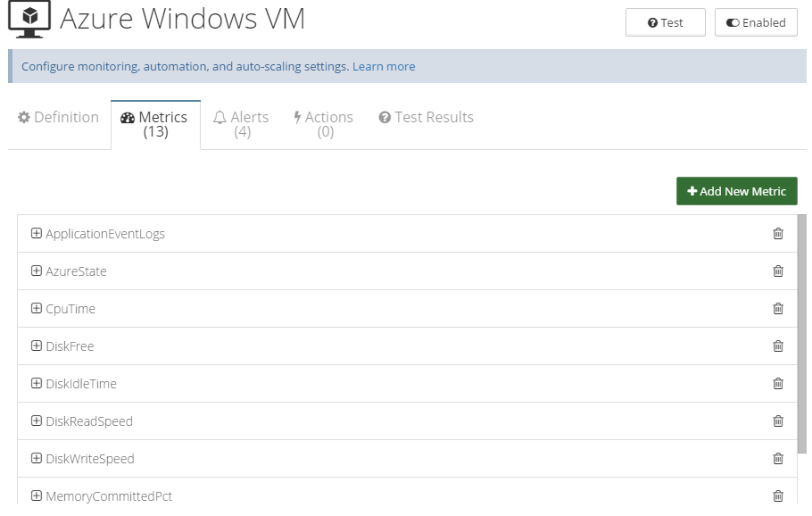Screen dimensions: 812x516
Task: Expand the AzureState metric row
Action: point(37,270)
